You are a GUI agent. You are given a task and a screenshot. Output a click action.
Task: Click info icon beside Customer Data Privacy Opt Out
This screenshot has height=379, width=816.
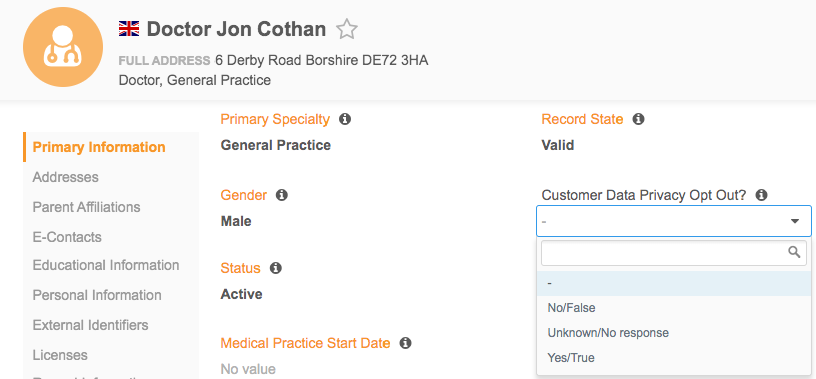click(x=761, y=195)
